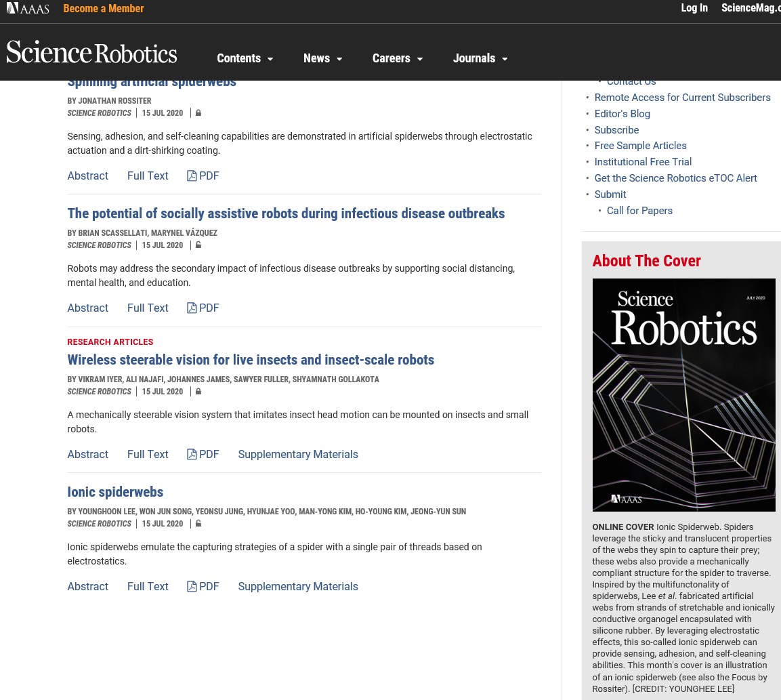Open the PDF of Spinning artificial spiderwebs
781x700 pixels.
tap(203, 176)
